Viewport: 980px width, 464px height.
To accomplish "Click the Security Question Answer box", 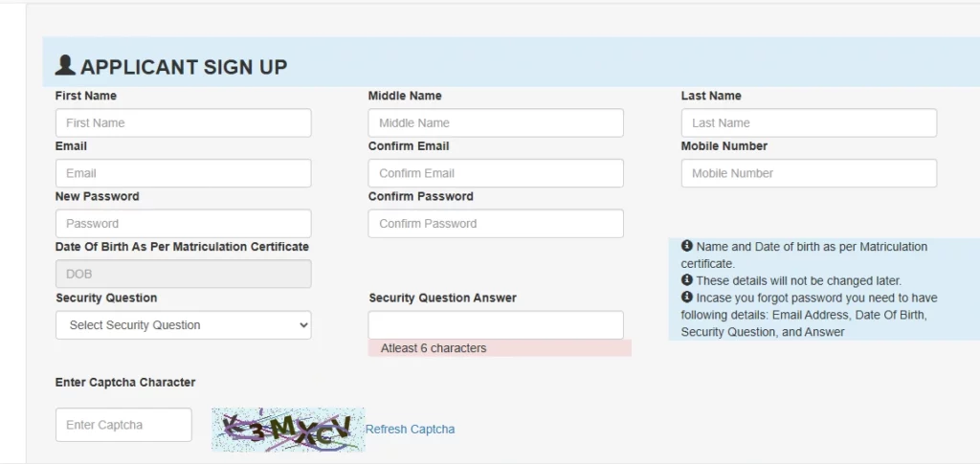I will pos(496,325).
